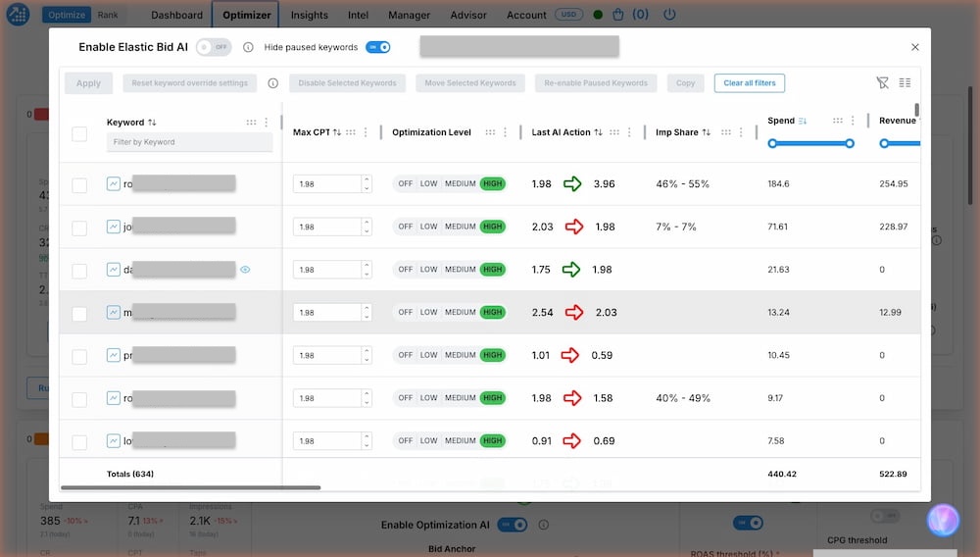Open chart icon for keyword starting 'jo'
This screenshot has width=980, height=557.
[113, 227]
